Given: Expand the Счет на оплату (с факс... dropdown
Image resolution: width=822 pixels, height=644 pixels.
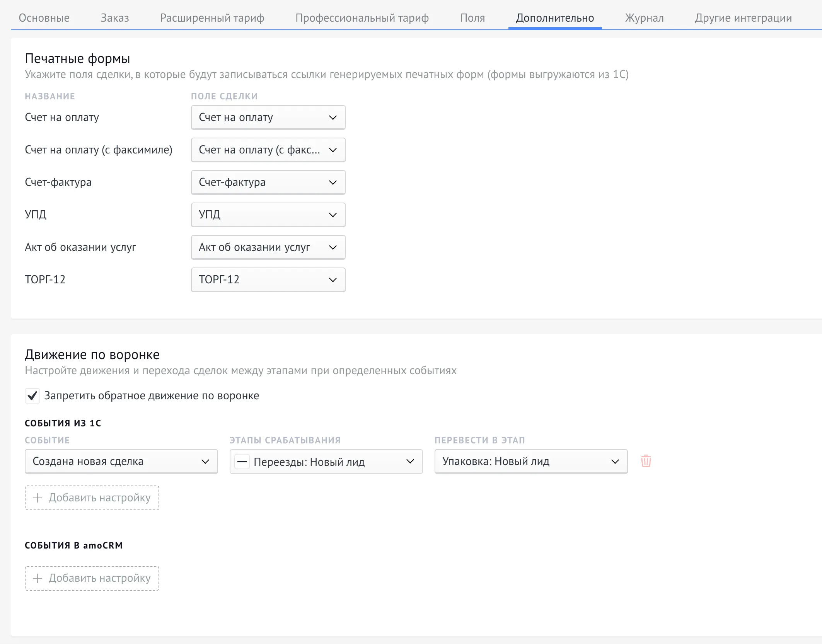Looking at the screenshot, I should point(268,150).
